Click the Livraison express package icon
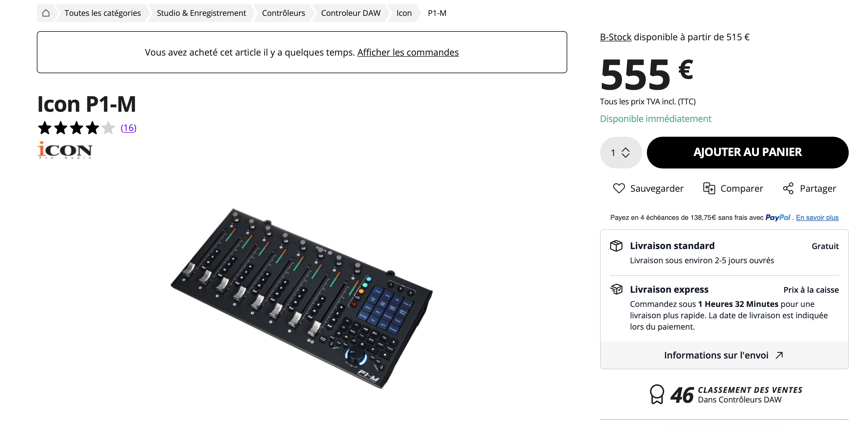The height and width of the screenshot is (430, 868). pyautogui.click(x=616, y=289)
